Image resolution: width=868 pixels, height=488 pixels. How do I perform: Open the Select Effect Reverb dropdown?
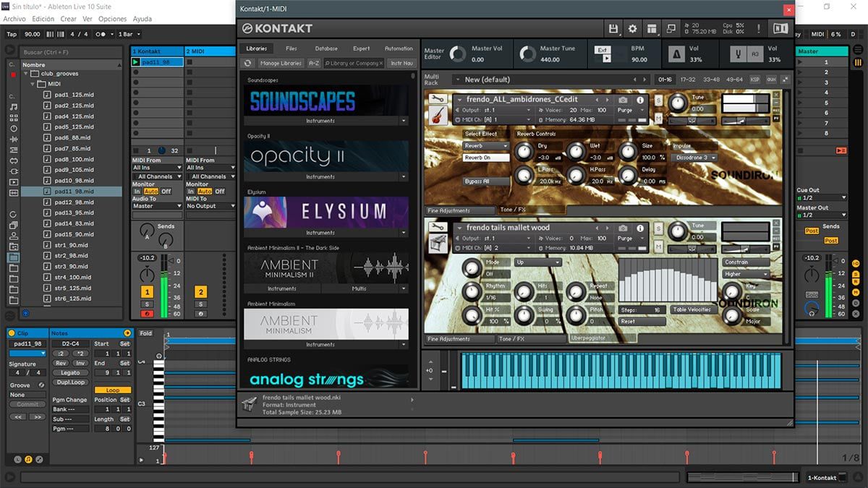(x=486, y=146)
